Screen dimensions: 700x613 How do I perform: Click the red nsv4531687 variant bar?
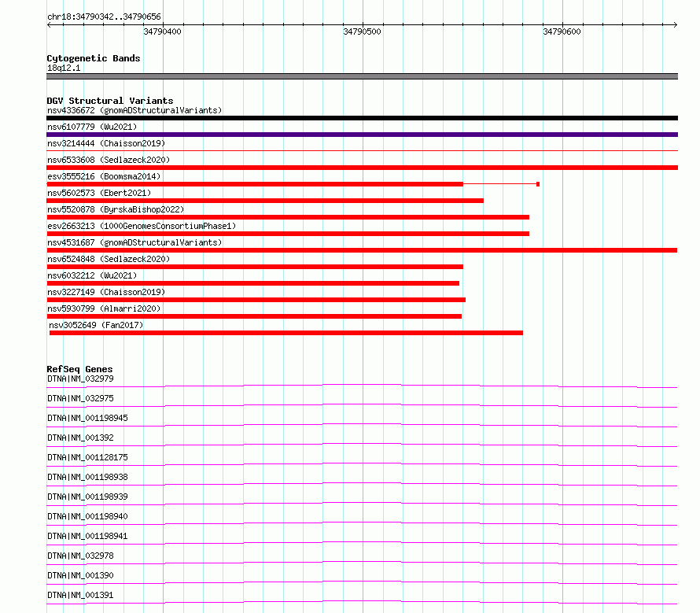pos(362,250)
